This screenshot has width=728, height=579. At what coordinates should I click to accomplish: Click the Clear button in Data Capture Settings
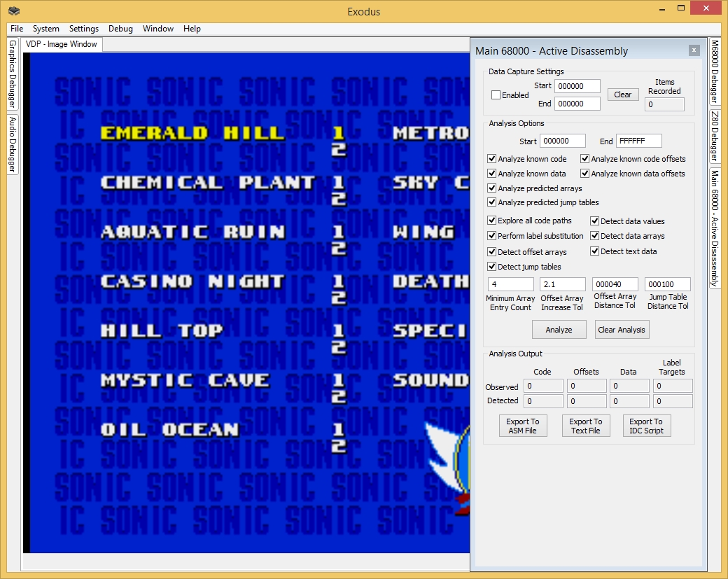[x=622, y=95]
